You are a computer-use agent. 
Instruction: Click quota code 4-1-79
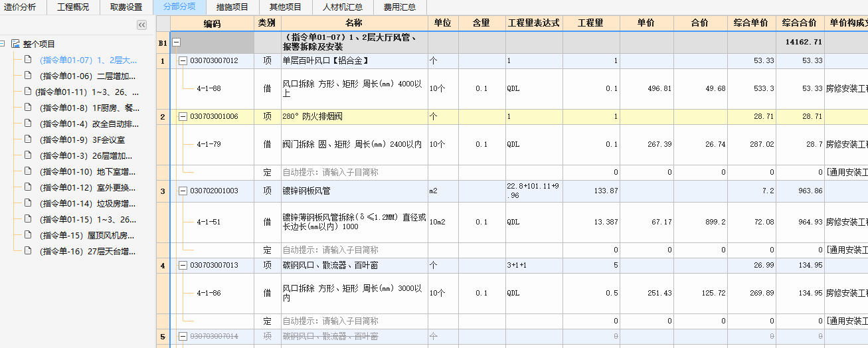[x=209, y=144]
